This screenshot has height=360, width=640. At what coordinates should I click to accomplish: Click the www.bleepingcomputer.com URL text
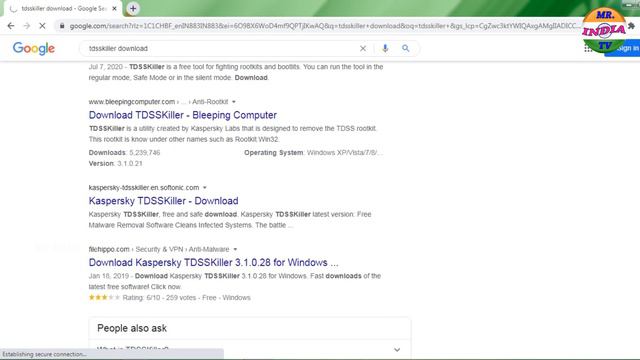click(x=131, y=102)
